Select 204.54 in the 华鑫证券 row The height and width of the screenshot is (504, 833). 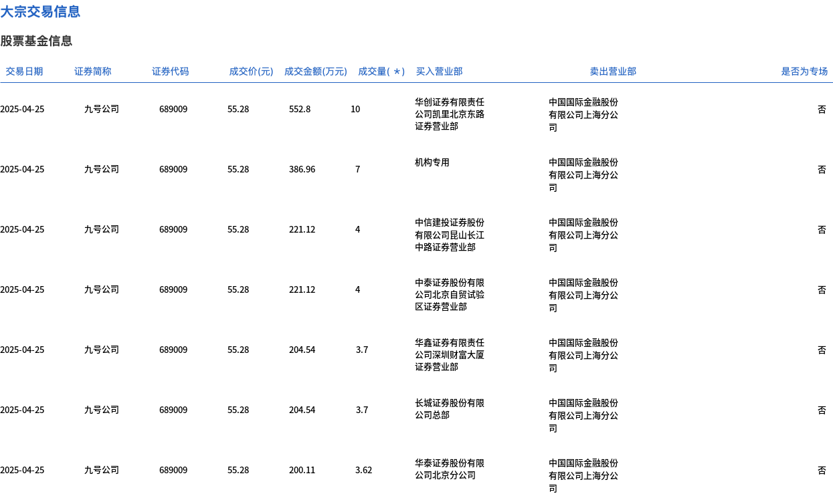(x=302, y=350)
